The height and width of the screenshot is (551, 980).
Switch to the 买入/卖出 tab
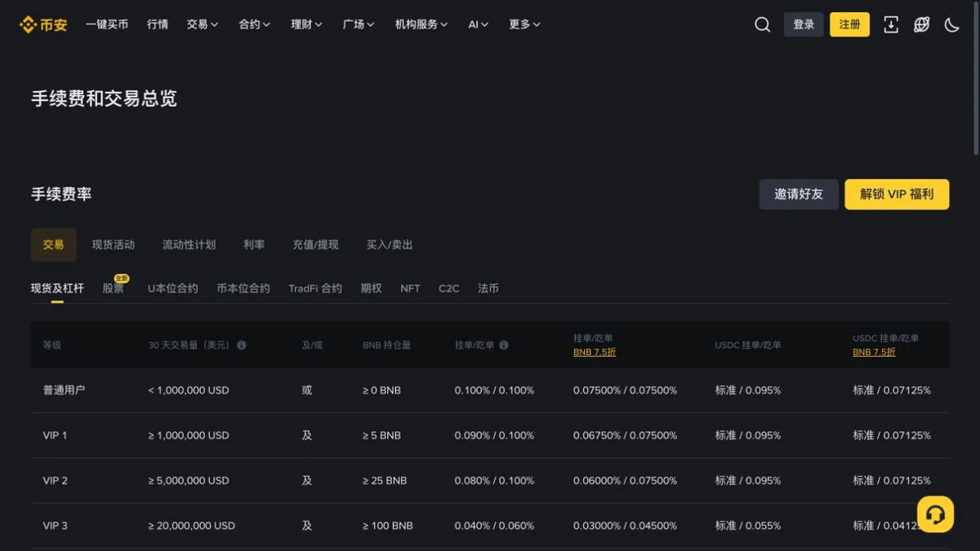[390, 245]
